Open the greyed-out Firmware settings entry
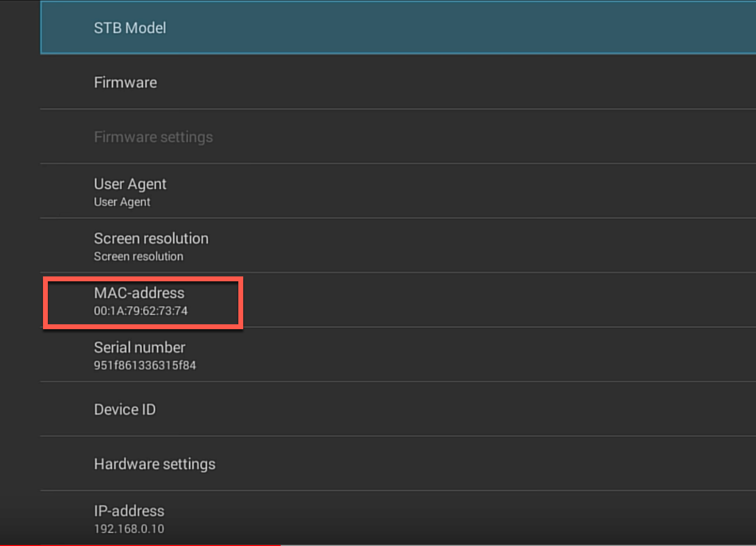The image size is (756, 546). click(x=398, y=137)
